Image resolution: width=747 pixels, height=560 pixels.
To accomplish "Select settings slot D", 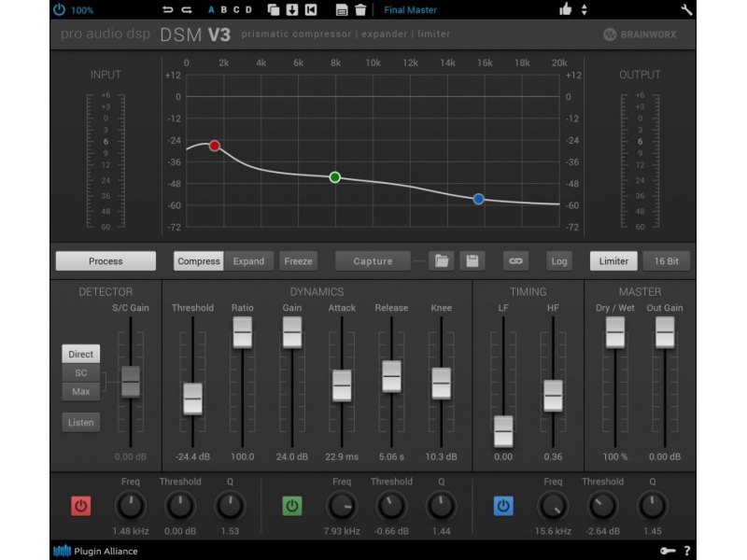I will (x=248, y=9).
